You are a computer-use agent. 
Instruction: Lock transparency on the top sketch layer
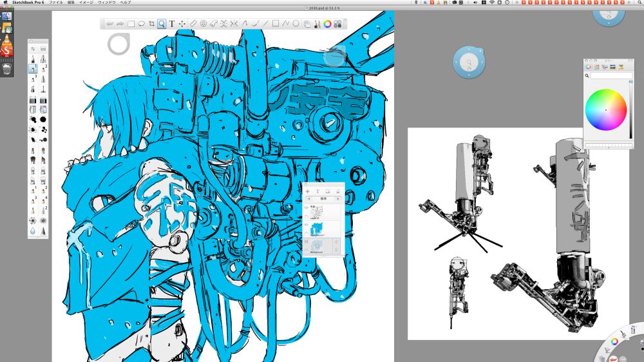306,216
